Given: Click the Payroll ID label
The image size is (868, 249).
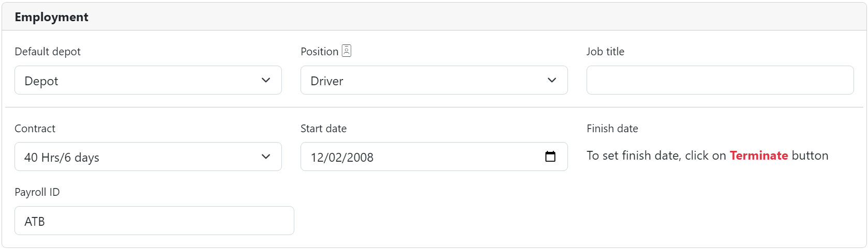Looking at the screenshot, I should tap(37, 192).
